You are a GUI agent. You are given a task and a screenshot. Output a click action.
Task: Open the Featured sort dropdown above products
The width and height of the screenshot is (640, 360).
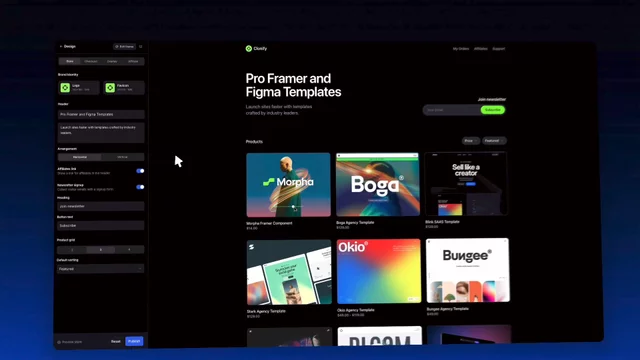point(494,141)
